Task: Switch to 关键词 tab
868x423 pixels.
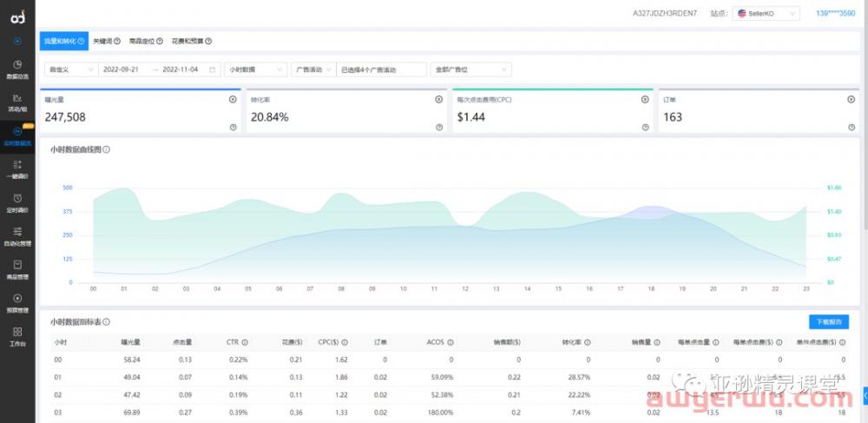Action: pyautogui.click(x=106, y=41)
